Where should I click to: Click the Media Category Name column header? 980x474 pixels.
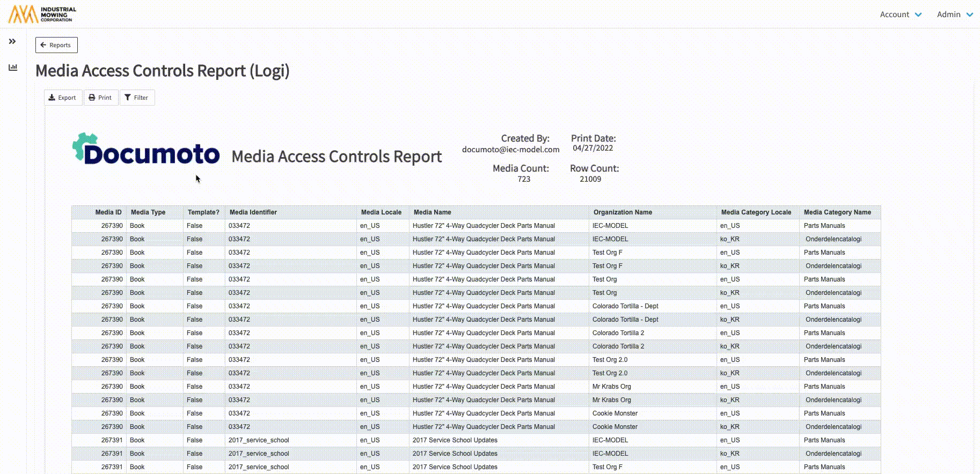point(837,212)
